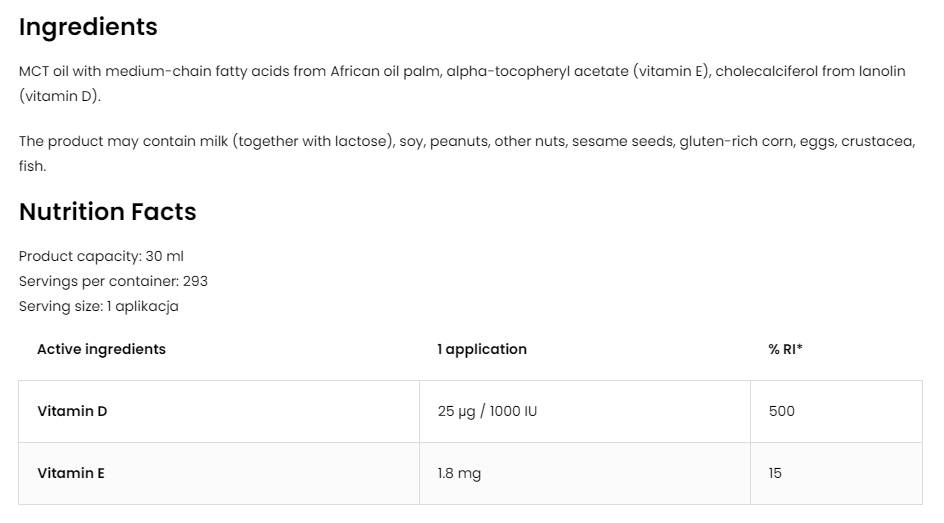
Task: Click the "Servings per container: 293" line
Action: [x=113, y=281]
